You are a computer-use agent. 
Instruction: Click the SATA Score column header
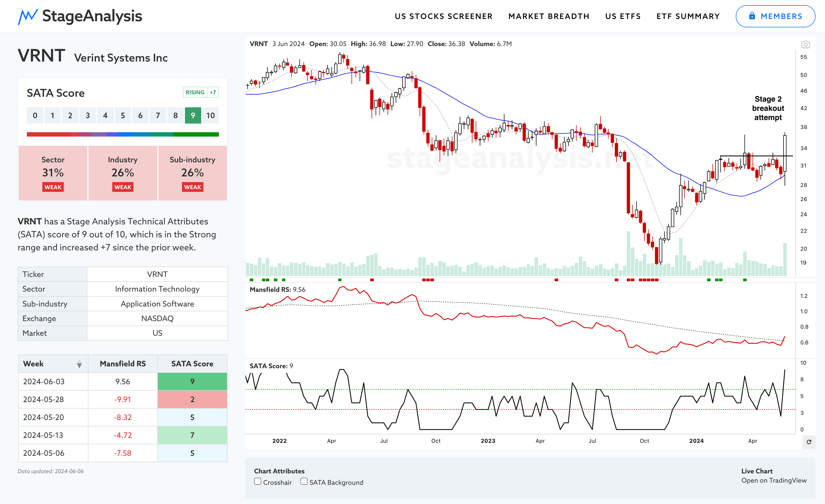tap(192, 364)
